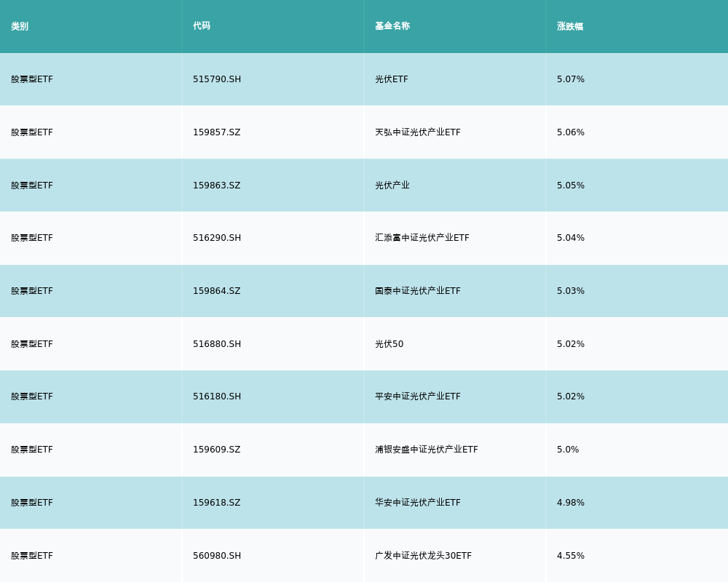This screenshot has width=728, height=582.
Task: Select fund code 516880.SH
Action: pyautogui.click(x=217, y=344)
